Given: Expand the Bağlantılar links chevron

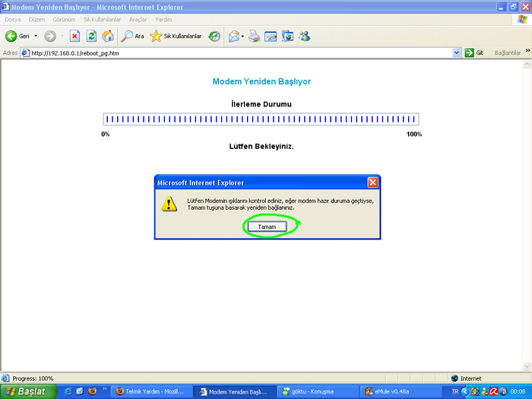Looking at the screenshot, I should click(x=528, y=51).
